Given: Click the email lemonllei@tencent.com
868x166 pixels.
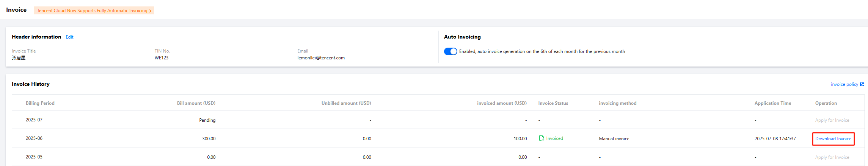Looking at the screenshot, I should click(321, 58).
